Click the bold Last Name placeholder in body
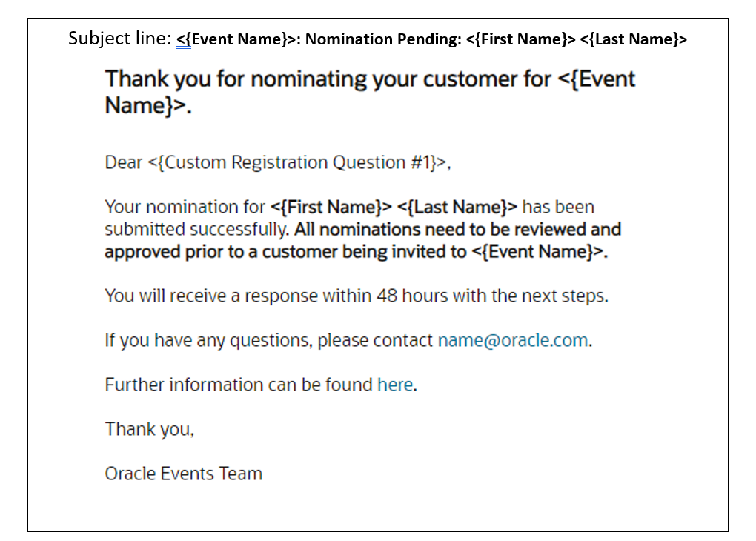The height and width of the screenshot is (541, 756). pos(457,207)
